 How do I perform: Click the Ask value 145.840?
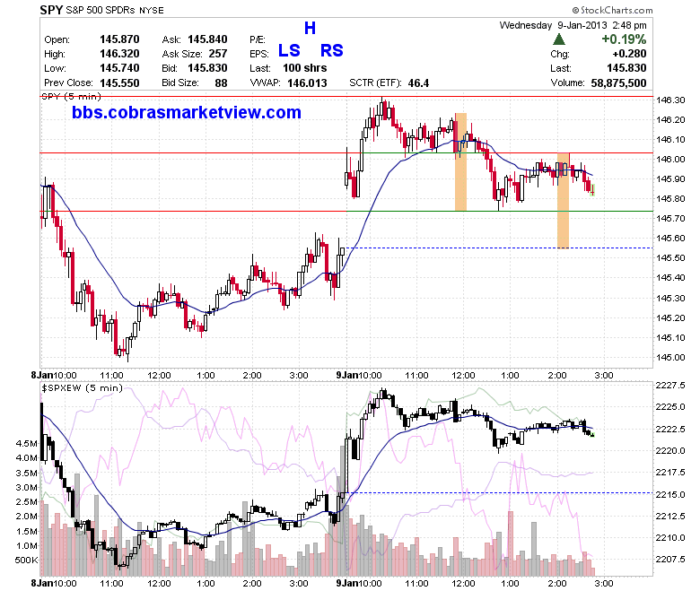tap(207, 39)
